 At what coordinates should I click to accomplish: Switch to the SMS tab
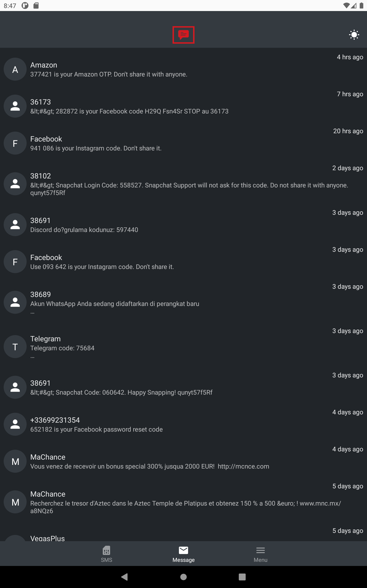pyautogui.click(x=106, y=554)
